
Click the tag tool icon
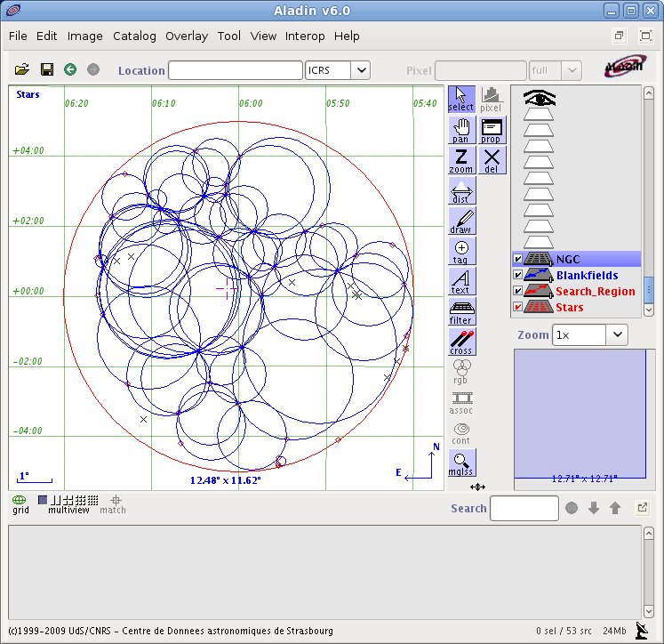click(x=460, y=252)
